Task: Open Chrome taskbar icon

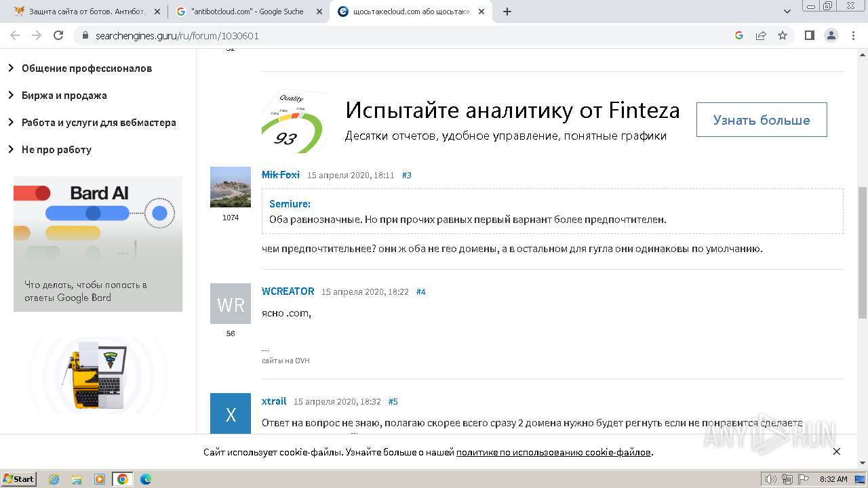Action: coord(123,479)
